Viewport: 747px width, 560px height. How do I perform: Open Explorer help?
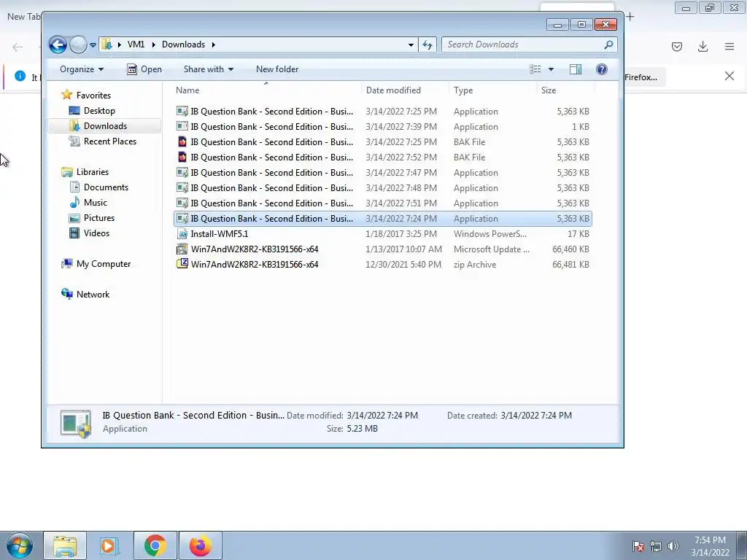pyautogui.click(x=602, y=69)
